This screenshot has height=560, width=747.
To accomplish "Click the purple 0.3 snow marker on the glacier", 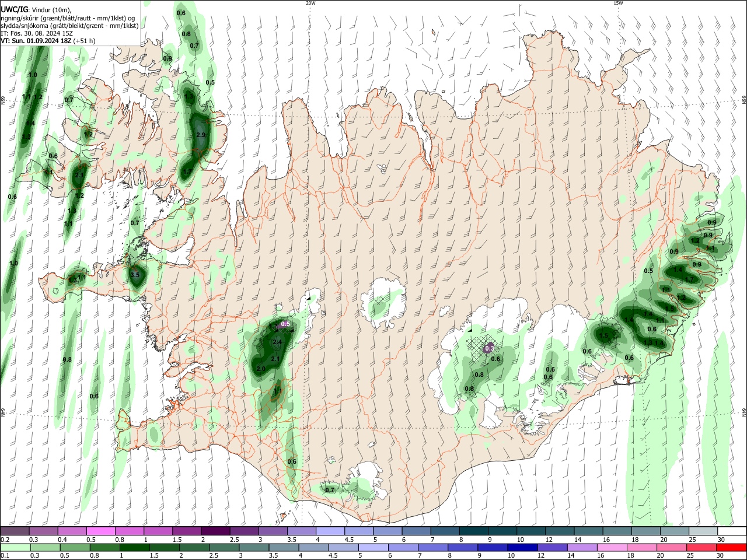I will click(490, 349).
